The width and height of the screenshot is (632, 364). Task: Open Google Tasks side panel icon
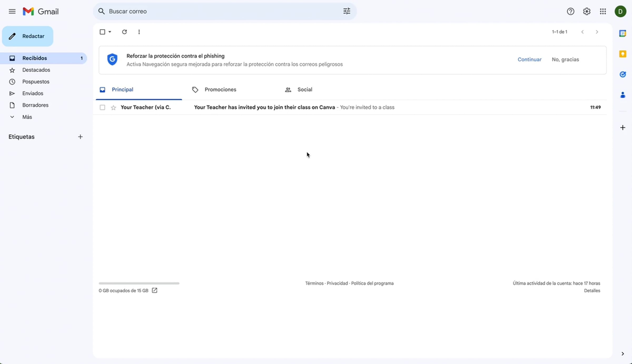623,74
